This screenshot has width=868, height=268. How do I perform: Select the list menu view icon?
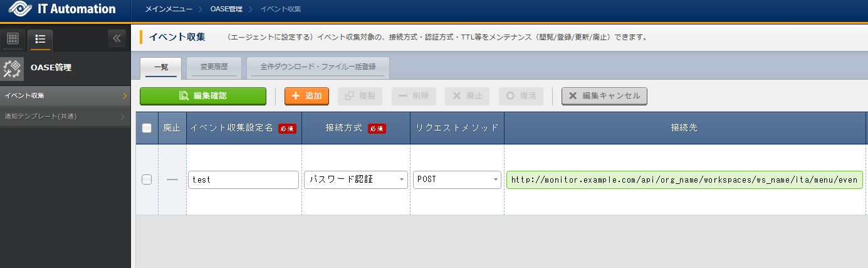point(40,39)
